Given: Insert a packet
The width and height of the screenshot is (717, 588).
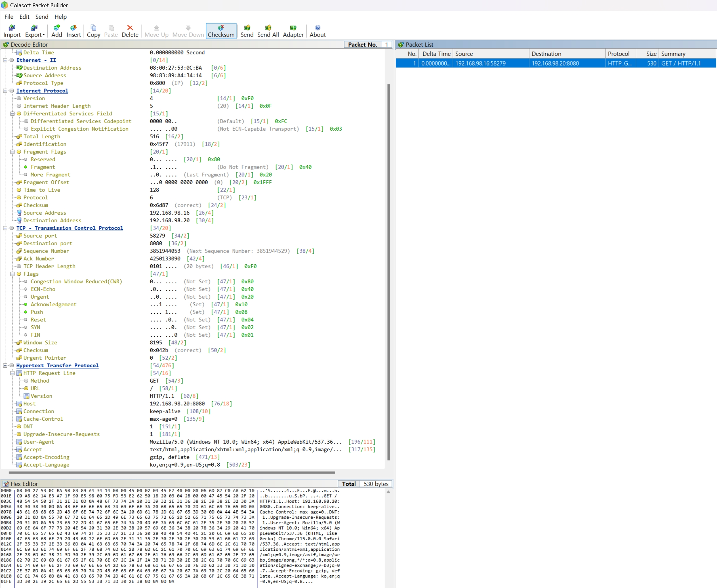Looking at the screenshot, I should click(x=74, y=31).
